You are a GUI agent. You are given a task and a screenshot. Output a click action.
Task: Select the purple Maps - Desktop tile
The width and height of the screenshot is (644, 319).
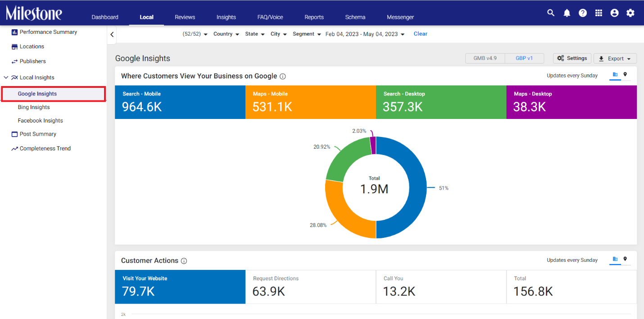pyautogui.click(x=571, y=102)
